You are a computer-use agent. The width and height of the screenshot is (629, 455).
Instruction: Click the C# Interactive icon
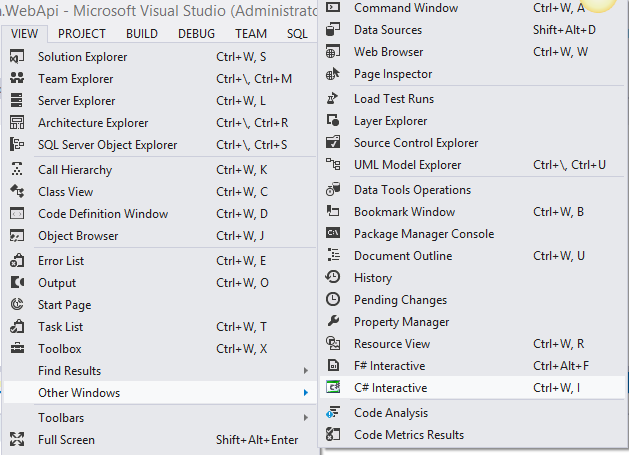pos(333,387)
